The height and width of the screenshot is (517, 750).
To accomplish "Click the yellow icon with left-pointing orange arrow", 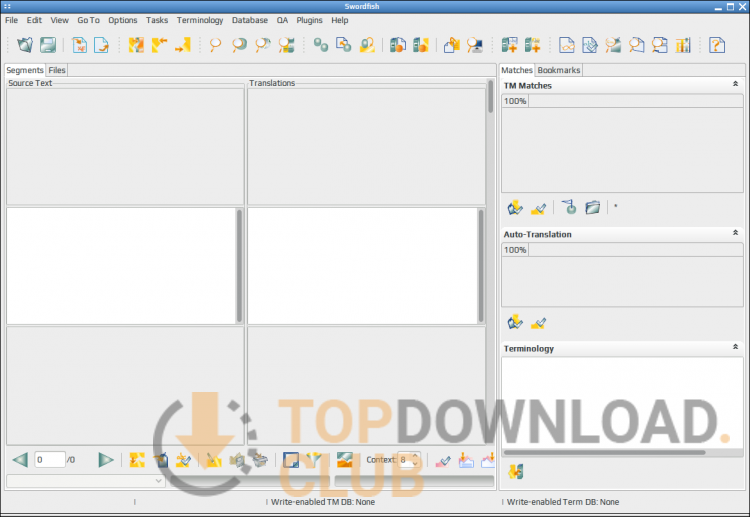I will (x=159, y=45).
